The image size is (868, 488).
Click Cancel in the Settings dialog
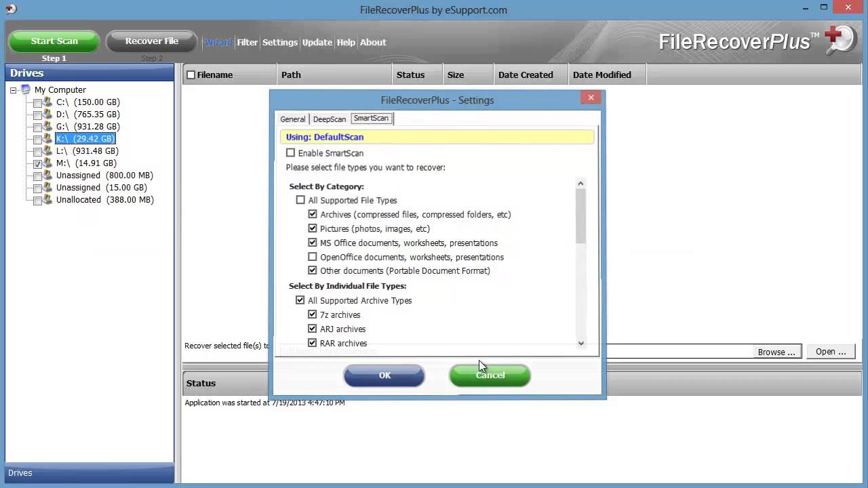pos(490,375)
